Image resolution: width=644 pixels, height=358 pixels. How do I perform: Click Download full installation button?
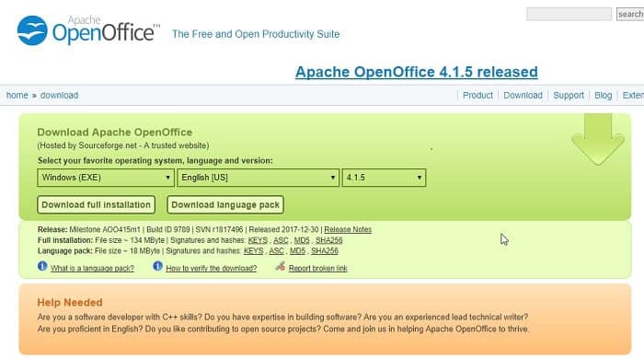96,204
